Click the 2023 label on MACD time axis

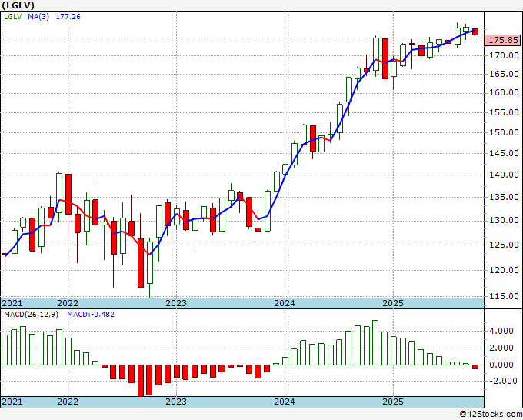point(176,402)
